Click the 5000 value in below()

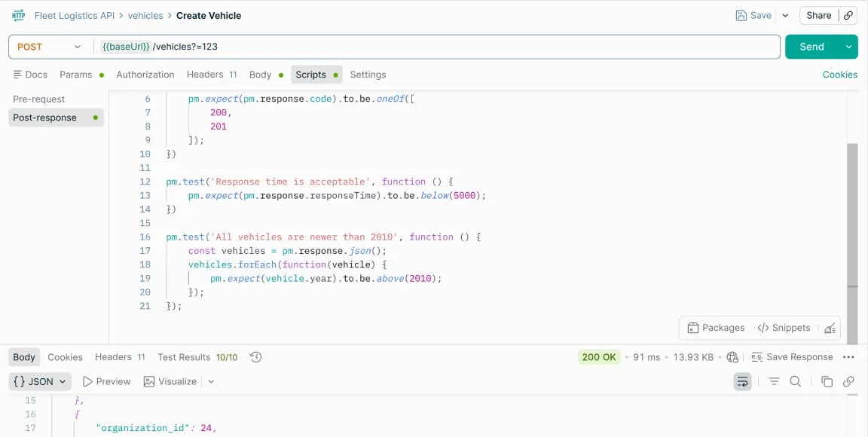pyautogui.click(x=464, y=195)
